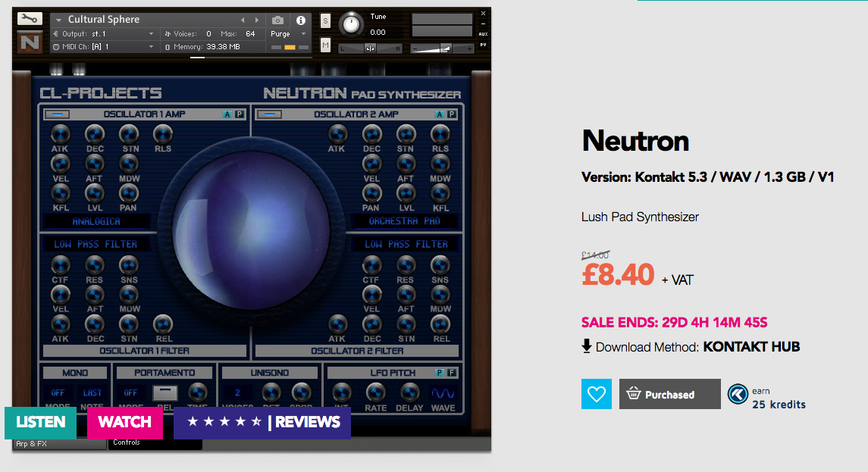Click the download arrow icon beside Download Method
868x472 pixels.
pyautogui.click(x=587, y=346)
